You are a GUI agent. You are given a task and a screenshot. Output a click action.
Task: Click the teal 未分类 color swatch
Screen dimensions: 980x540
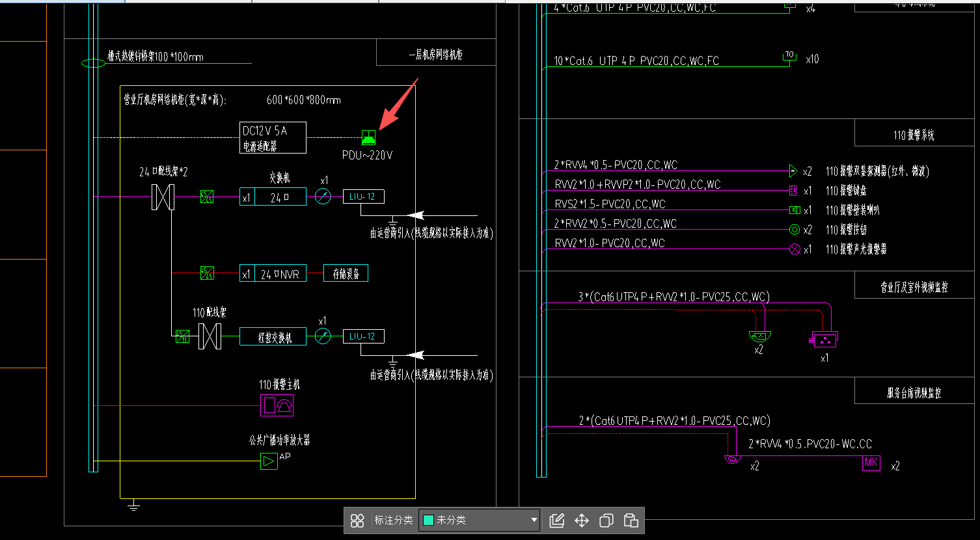click(x=428, y=520)
